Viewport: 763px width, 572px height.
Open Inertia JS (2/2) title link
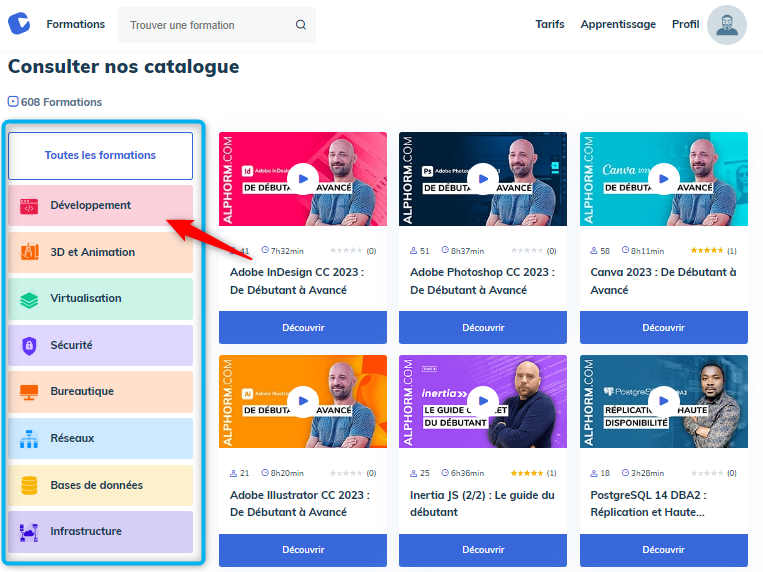(x=482, y=504)
